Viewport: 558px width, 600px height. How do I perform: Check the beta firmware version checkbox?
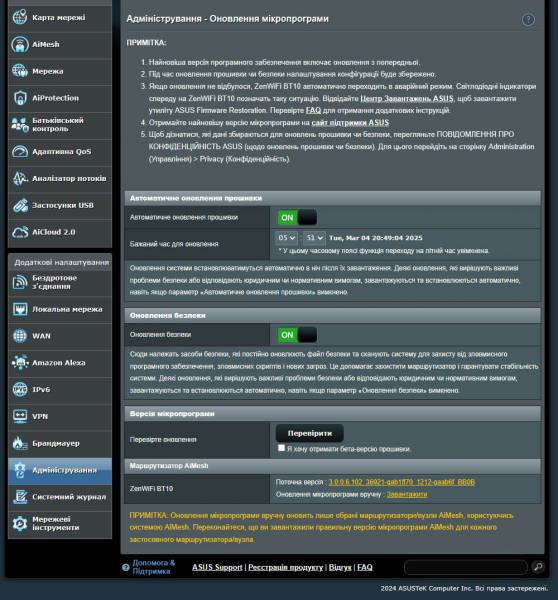tap(281, 448)
